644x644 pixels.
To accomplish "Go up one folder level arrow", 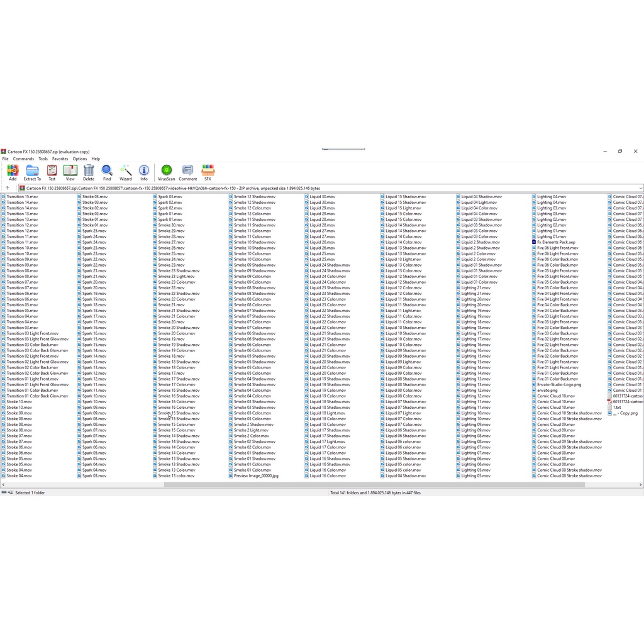I will [8, 188].
